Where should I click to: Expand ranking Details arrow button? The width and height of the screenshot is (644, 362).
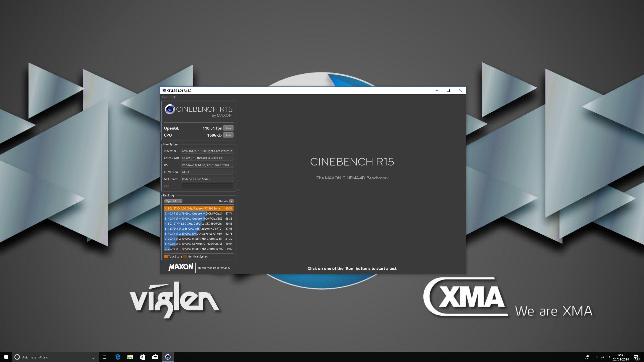(231, 201)
